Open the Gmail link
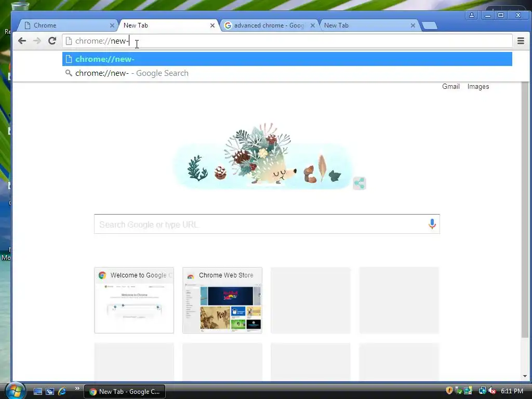The width and height of the screenshot is (532, 399). click(450, 87)
